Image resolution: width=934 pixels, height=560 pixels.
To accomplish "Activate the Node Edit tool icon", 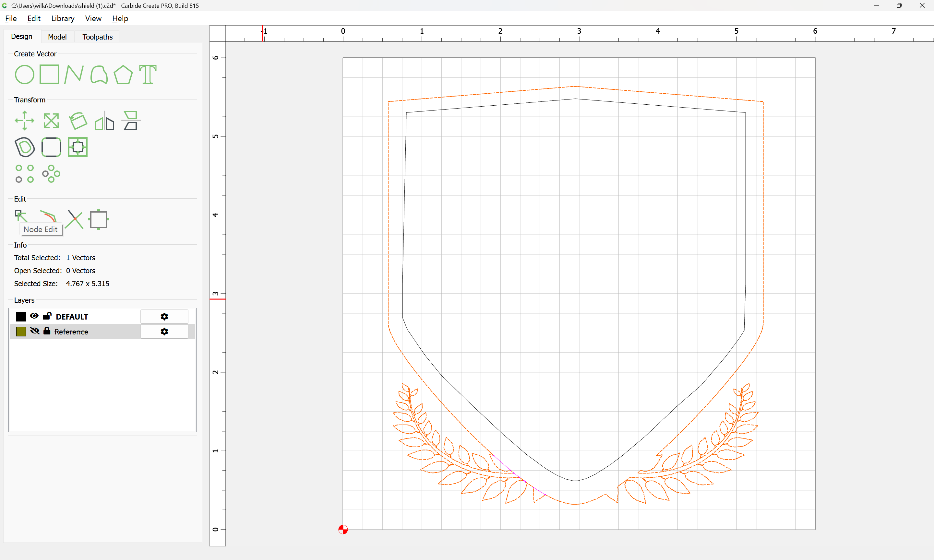I will pos(21,216).
